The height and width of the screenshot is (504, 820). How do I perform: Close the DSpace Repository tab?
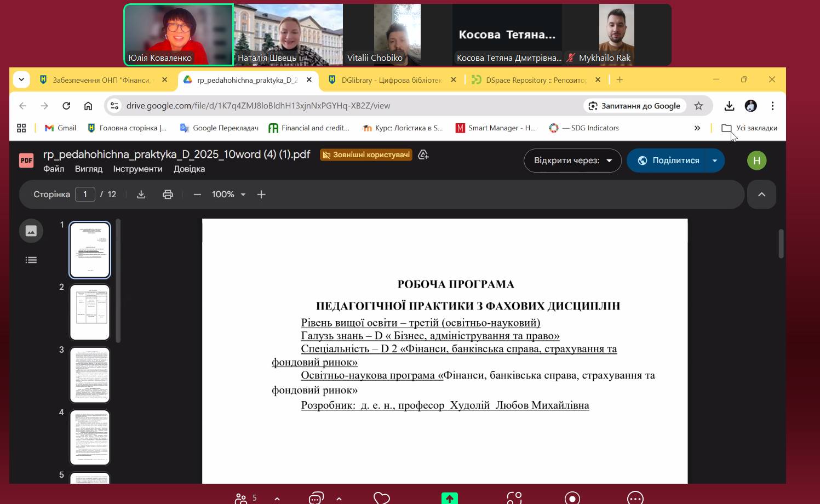pyautogui.click(x=598, y=79)
